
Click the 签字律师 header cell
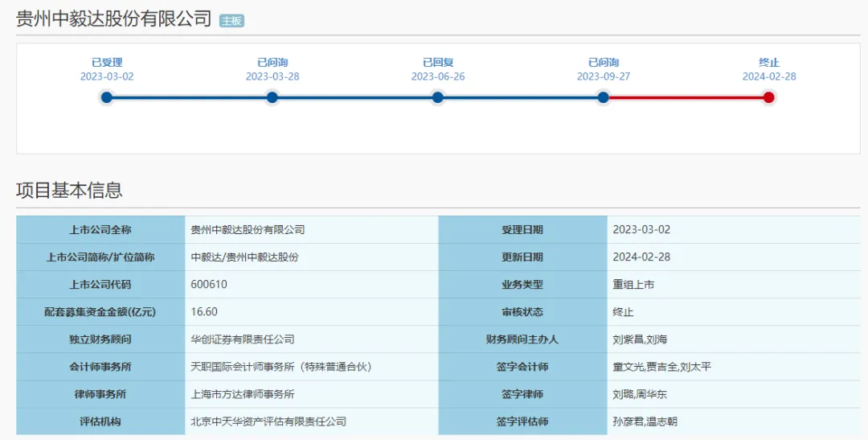point(522,395)
